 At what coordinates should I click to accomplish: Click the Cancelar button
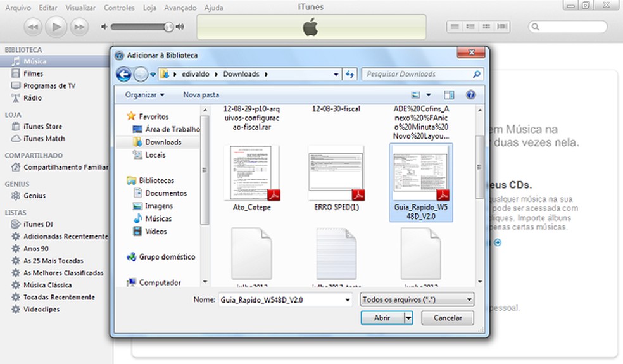[448, 318]
